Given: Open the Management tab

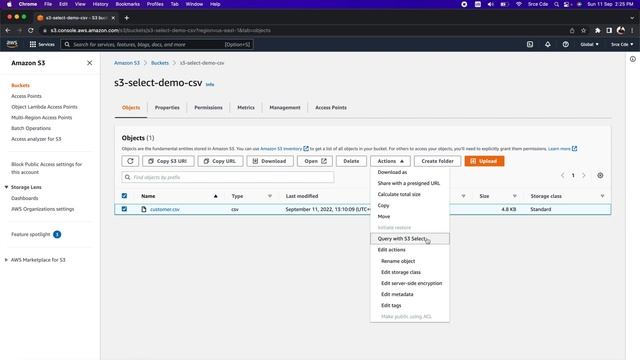Looking at the screenshot, I should pyautogui.click(x=285, y=107).
